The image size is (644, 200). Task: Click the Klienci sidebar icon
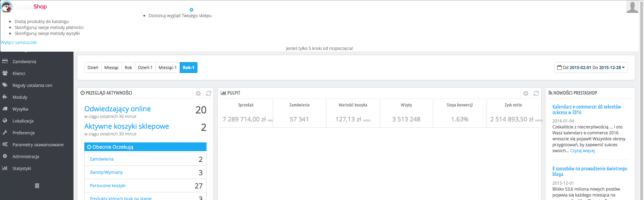5,73
